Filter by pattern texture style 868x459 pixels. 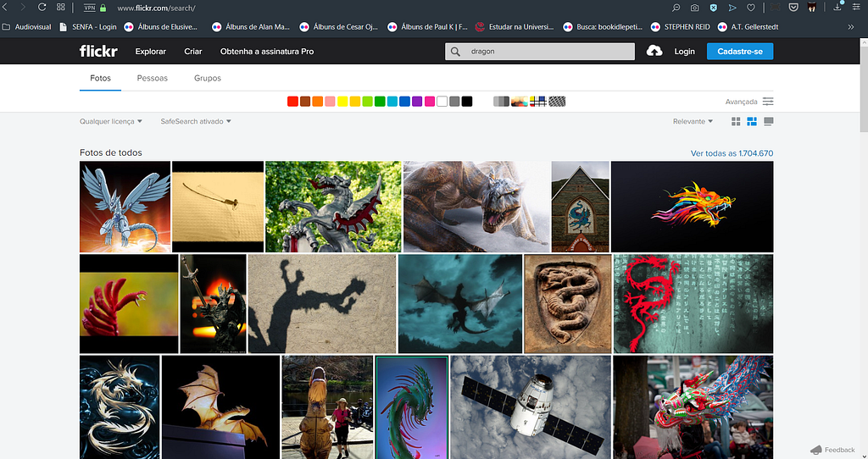(x=557, y=102)
